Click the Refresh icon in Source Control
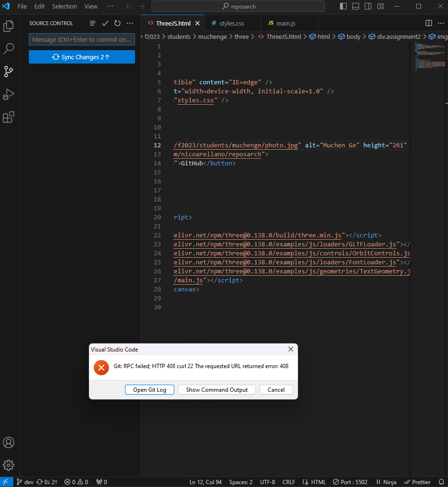The height and width of the screenshot is (487, 448). coord(117,23)
